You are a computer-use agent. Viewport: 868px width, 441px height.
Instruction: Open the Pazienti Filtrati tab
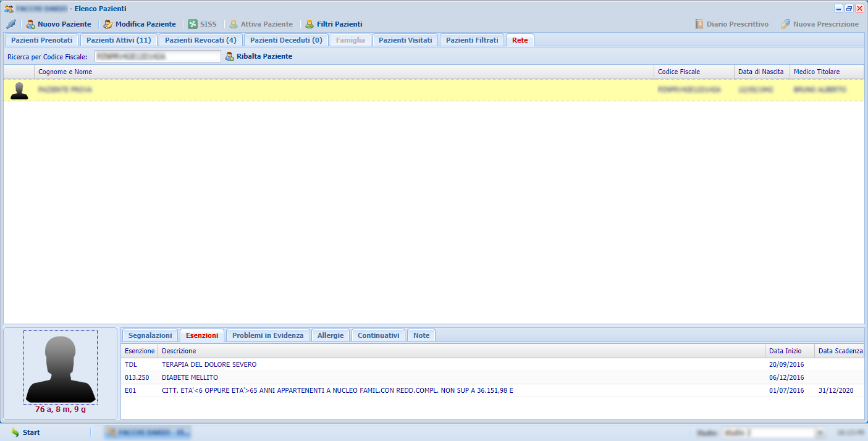click(472, 40)
